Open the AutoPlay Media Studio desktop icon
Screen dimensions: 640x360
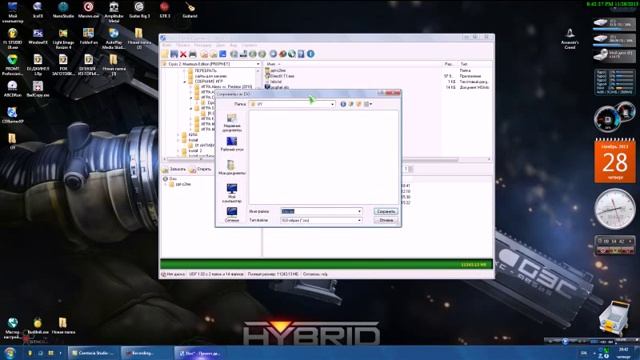point(114,38)
